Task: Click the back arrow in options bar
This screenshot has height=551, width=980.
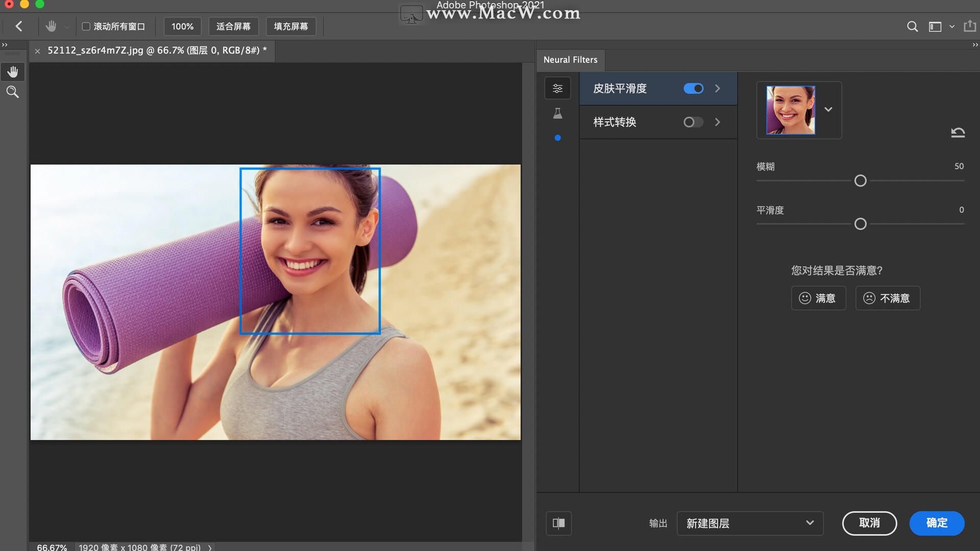Action: [19, 27]
